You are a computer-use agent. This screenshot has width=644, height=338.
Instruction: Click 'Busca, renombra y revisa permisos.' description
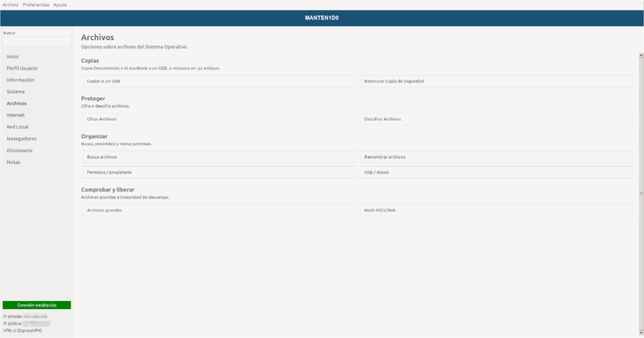[x=116, y=144]
